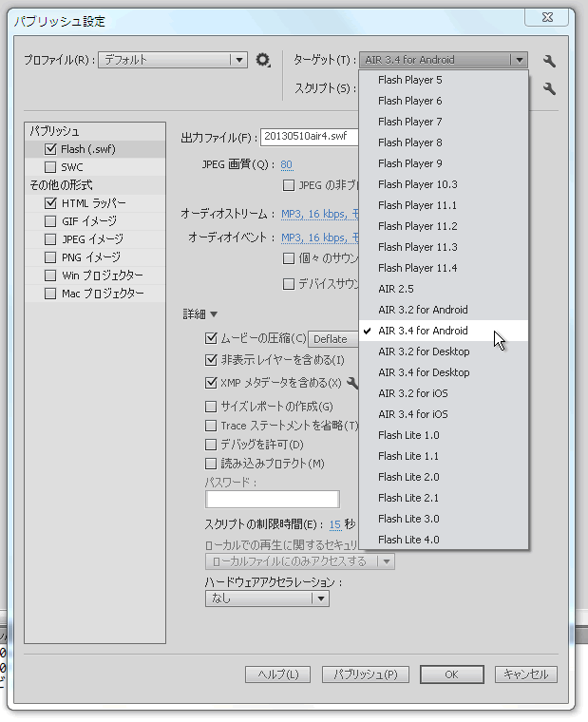Choose AIR 3.4 for Desktop

coord(444,372)
